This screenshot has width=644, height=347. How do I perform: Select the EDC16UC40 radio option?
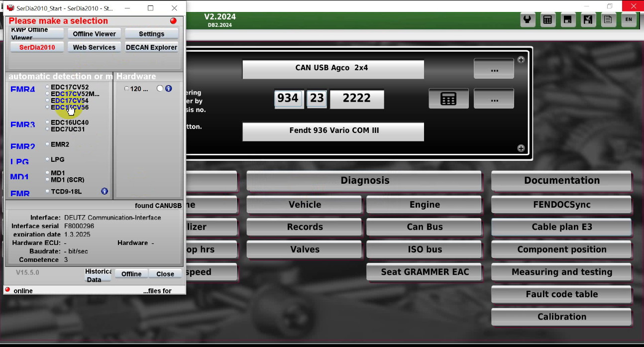47,122
